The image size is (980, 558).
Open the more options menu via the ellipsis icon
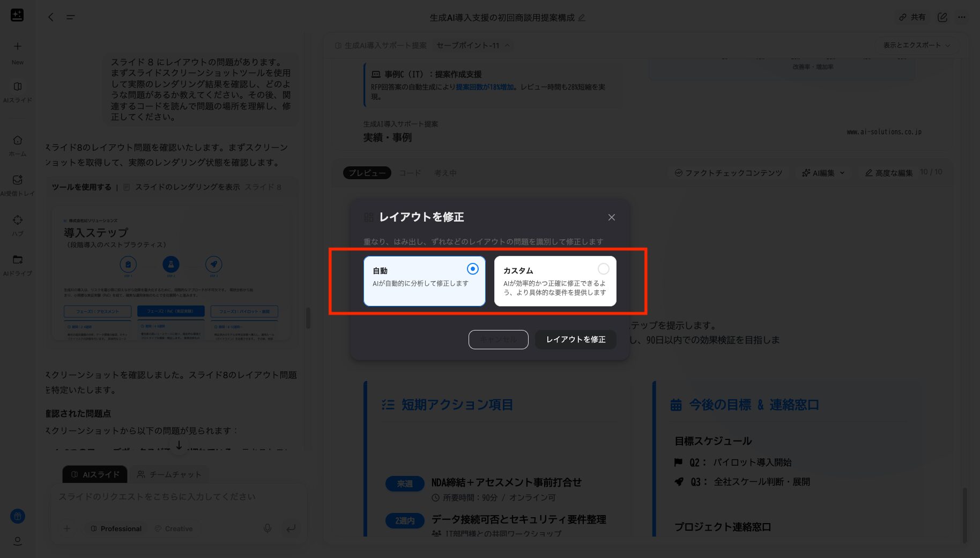click(x=962, y=17)
